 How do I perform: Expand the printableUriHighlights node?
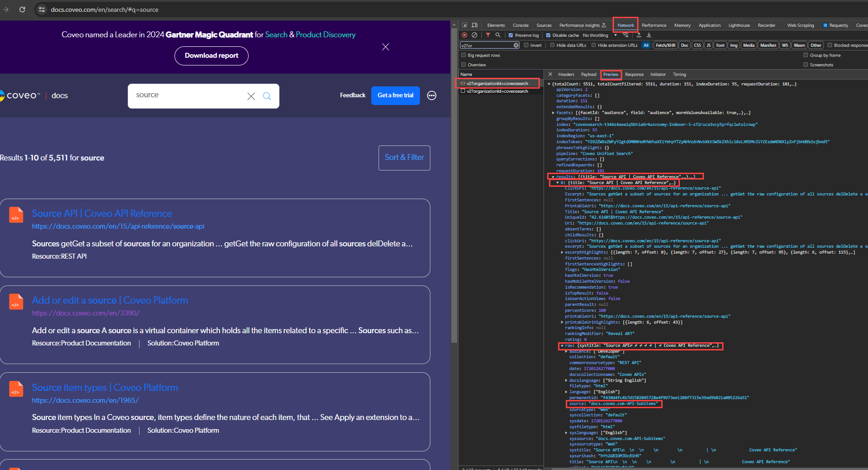(562, 322)
